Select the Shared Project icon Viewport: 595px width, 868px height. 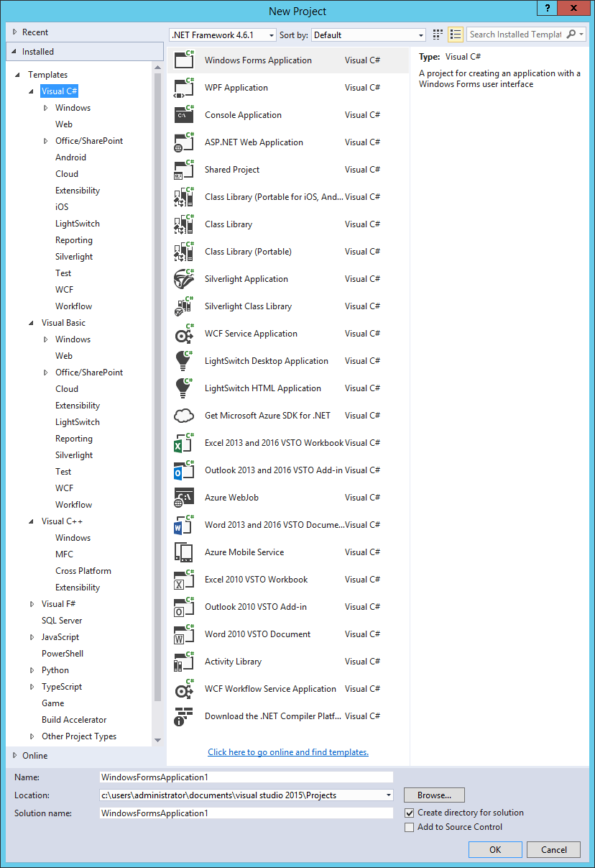pos(184,170)
